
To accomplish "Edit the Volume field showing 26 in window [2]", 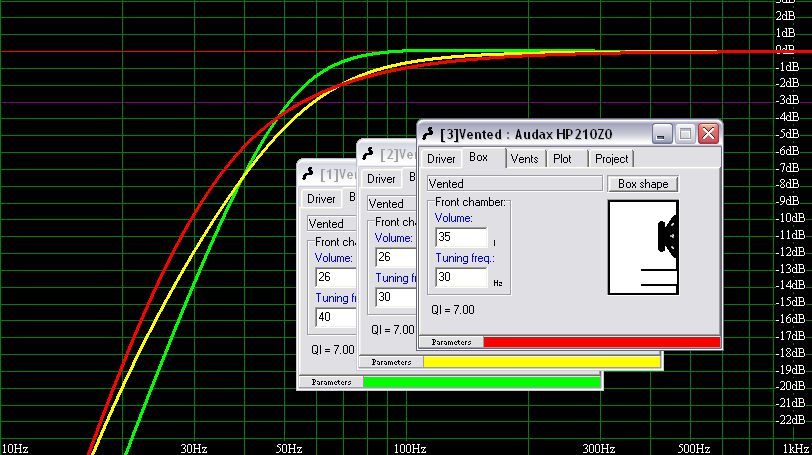I will coord(396,257).
